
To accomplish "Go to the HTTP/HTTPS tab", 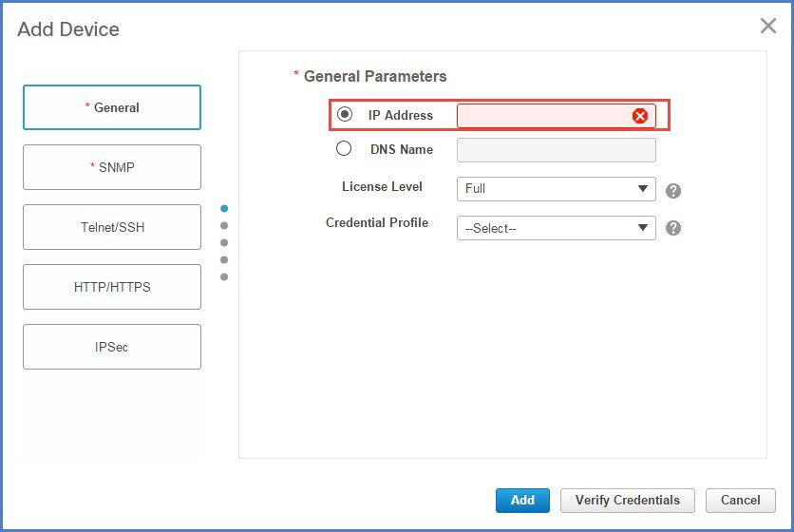I will (x=112, y=287).
